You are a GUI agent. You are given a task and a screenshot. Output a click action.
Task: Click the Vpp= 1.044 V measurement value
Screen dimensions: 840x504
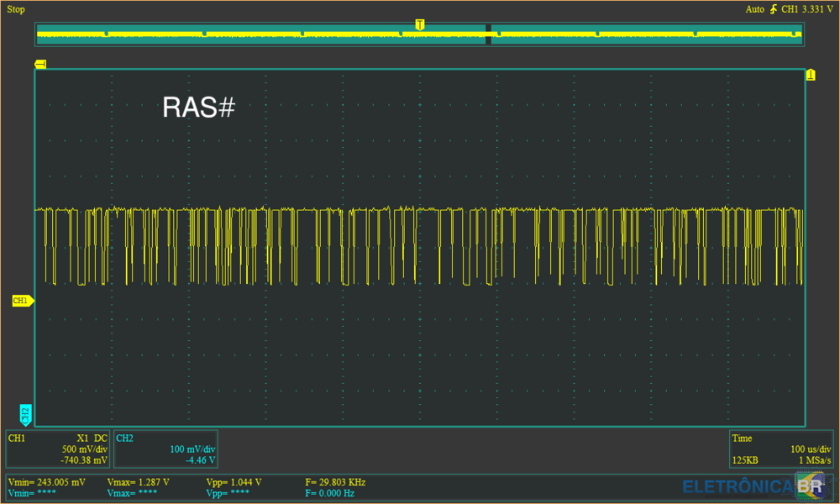click(x=234, y=482)
